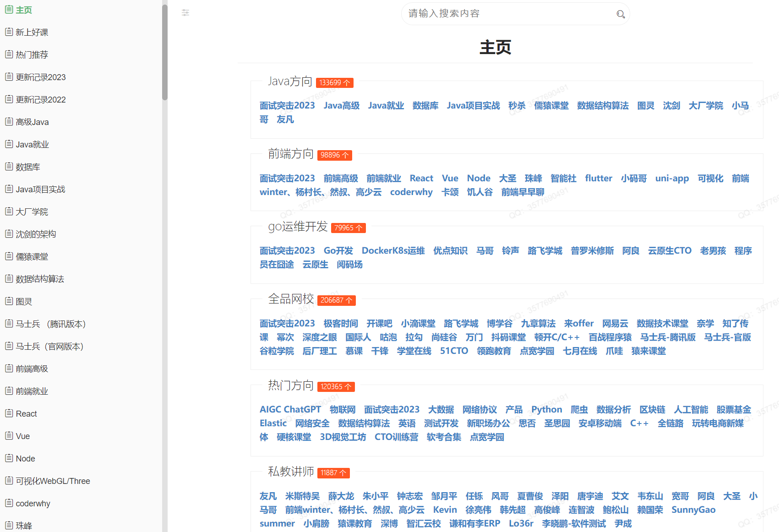Click the document icon beside 数据库 in sidebar
Viewport: 779px width, 532px height.
9,167
